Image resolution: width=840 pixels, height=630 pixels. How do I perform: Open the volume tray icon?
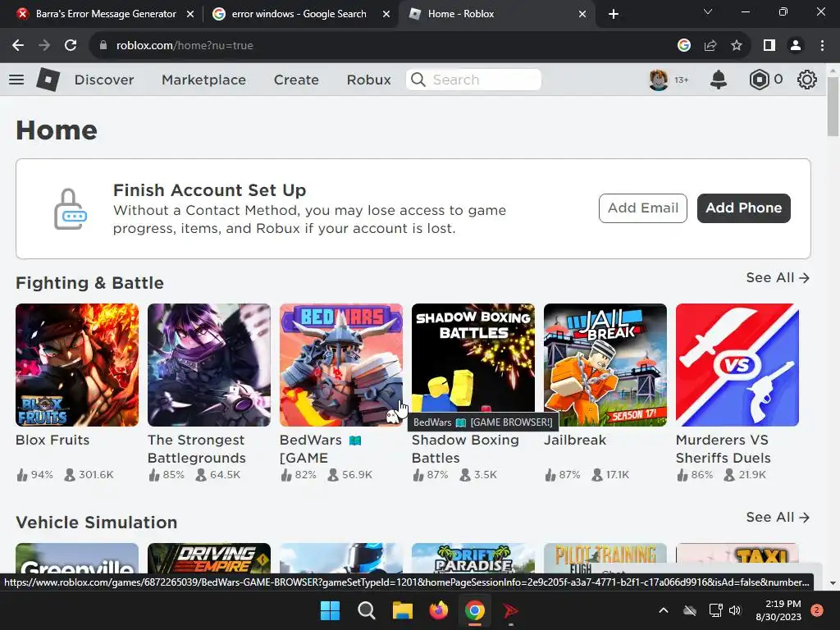click(735, 610)
